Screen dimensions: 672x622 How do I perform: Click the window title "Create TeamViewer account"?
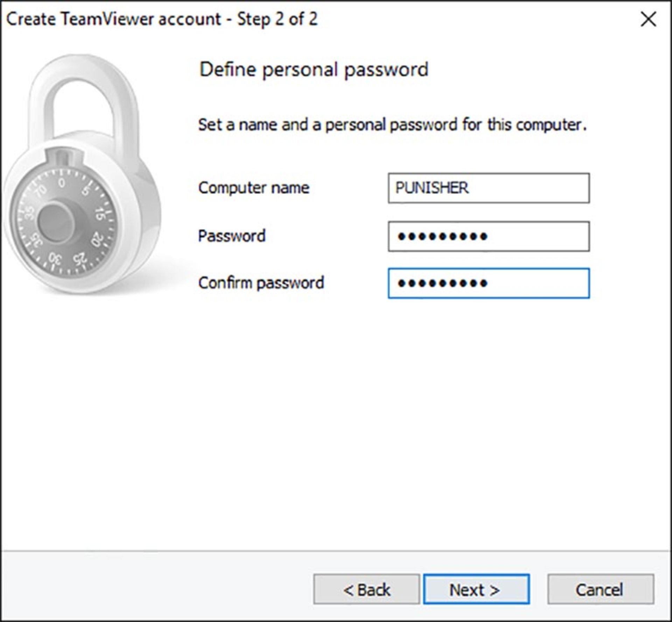(x=114, y=19)
